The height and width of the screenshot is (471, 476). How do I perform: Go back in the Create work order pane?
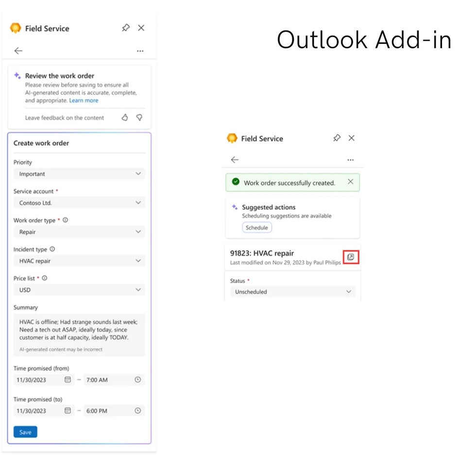click(x=18, y=51)
